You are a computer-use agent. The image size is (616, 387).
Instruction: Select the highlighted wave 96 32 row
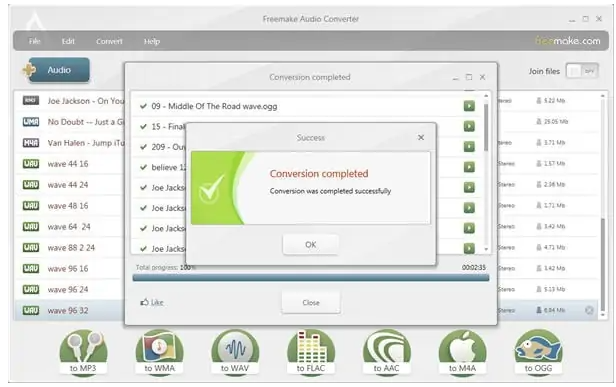(69, 310)
